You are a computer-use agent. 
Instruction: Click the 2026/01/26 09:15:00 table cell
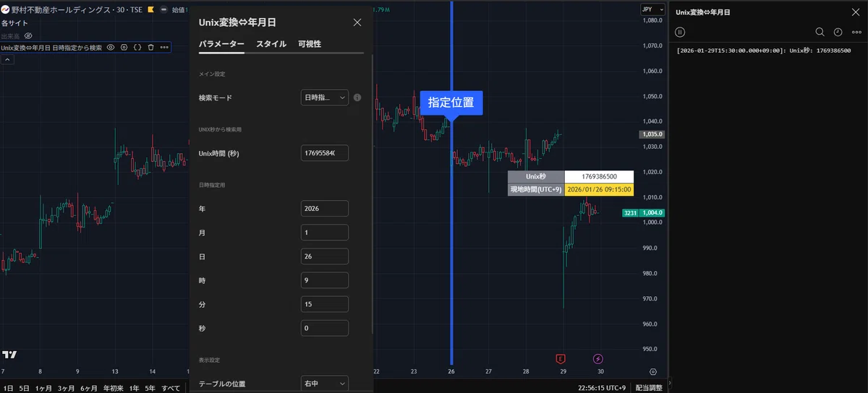point(599,189)
